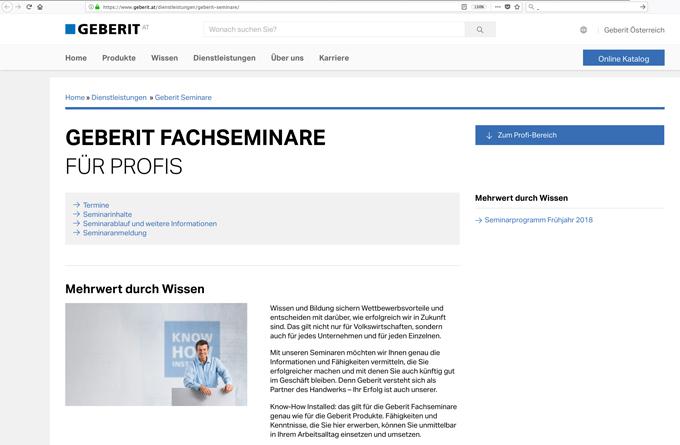
Task: Submit search with the site magnifier button
Action: (480, 29)
